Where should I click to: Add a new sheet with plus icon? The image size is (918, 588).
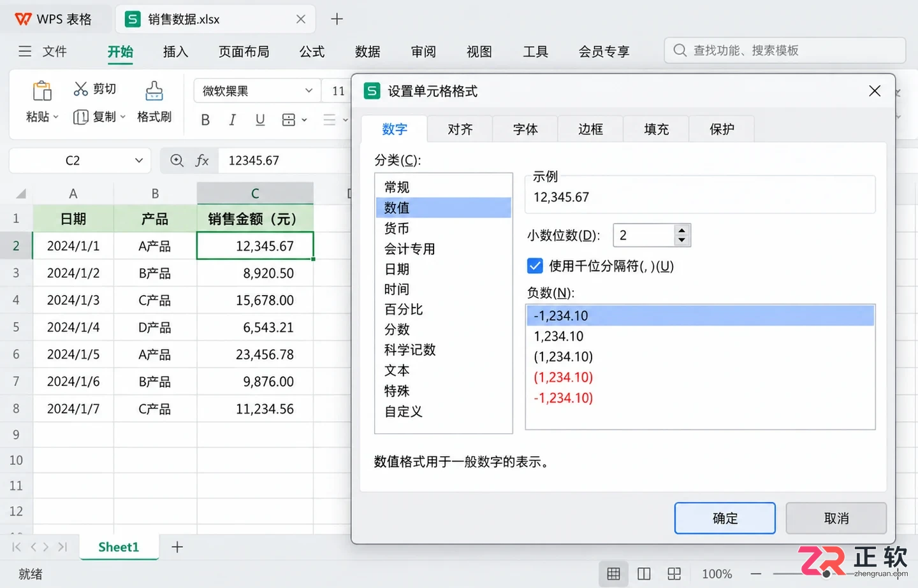click(x=177, y=547)
